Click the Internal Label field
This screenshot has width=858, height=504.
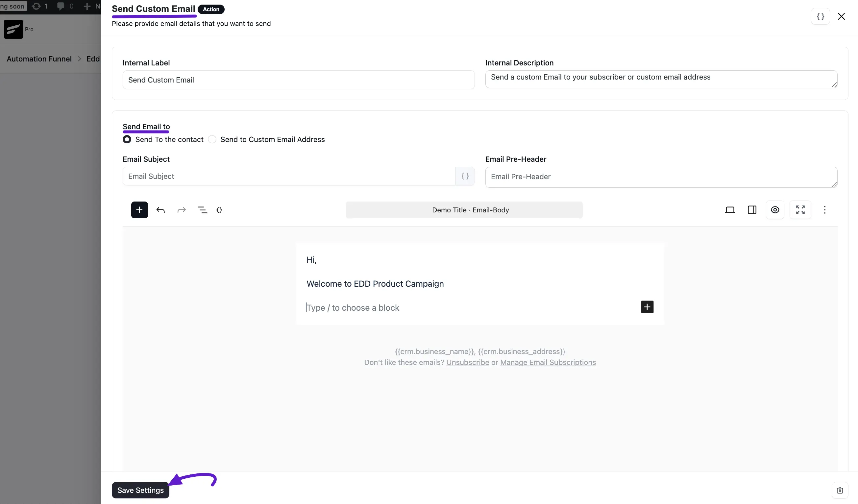299,80
